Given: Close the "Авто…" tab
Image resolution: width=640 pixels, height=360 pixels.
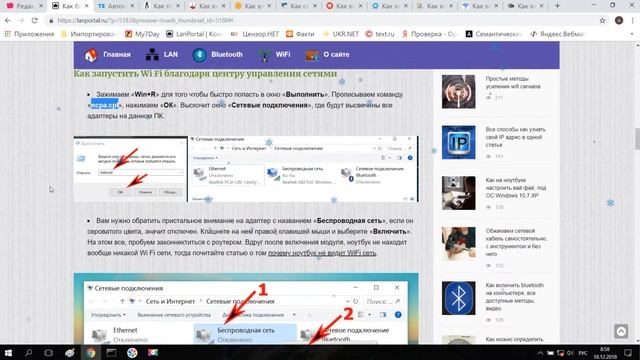Looking at the screenshot, I should point(132,6).
